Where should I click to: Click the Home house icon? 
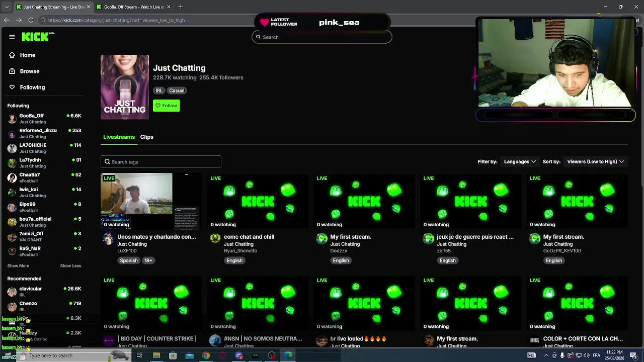pyautogui.click(x=12, y=55)
